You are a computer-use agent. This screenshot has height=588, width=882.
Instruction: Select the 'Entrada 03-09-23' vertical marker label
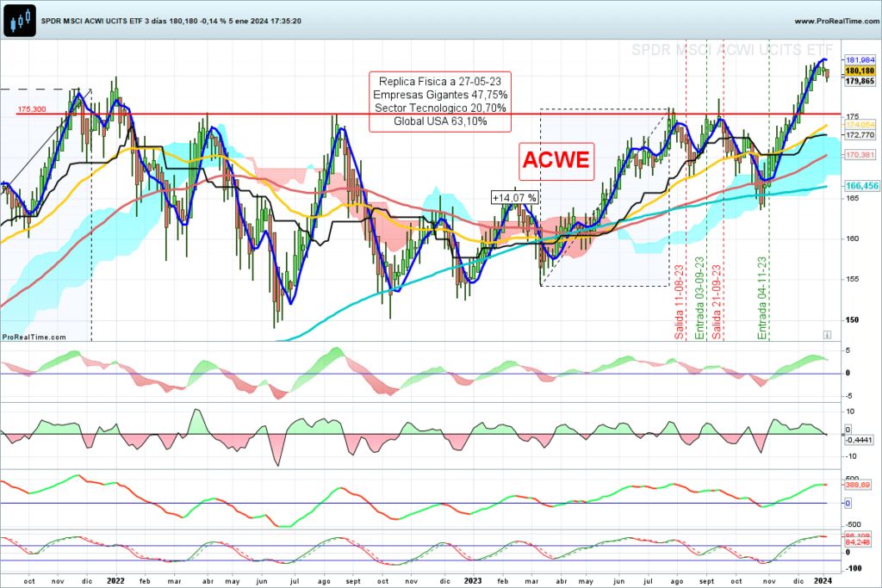point(699,298)
